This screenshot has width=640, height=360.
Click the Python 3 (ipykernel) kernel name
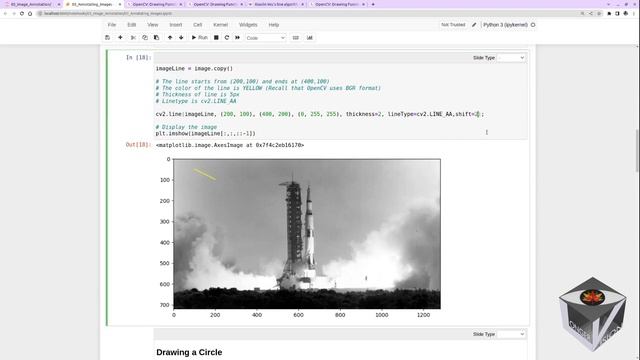(505, 25)
